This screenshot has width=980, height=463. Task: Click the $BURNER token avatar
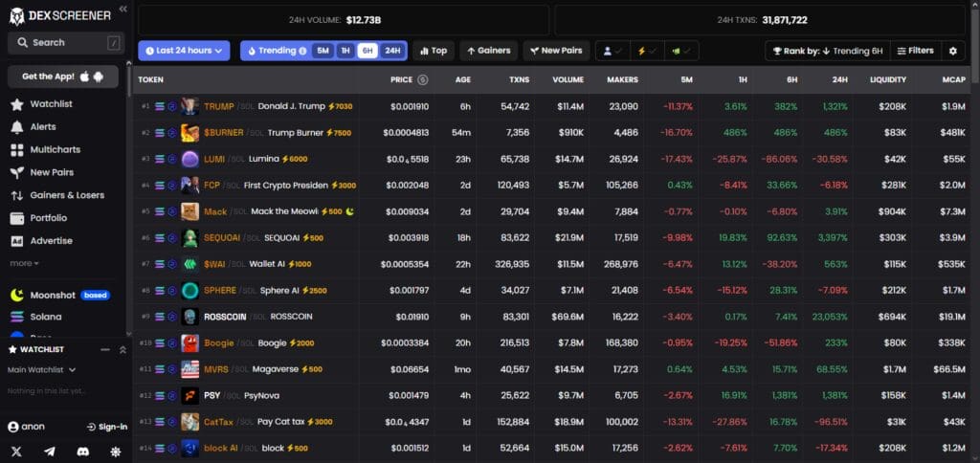[x=190, y=133]
